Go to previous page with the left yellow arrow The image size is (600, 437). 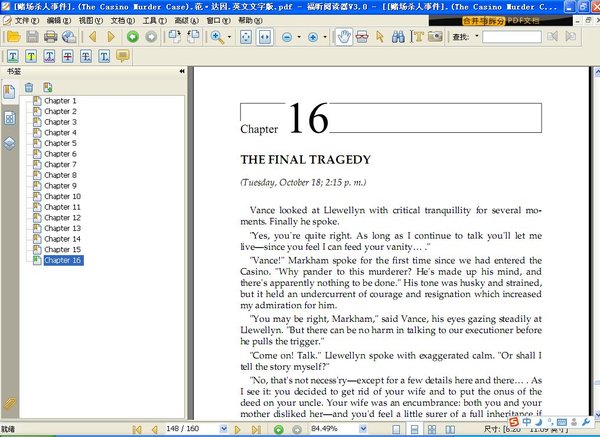click(92, 37)
